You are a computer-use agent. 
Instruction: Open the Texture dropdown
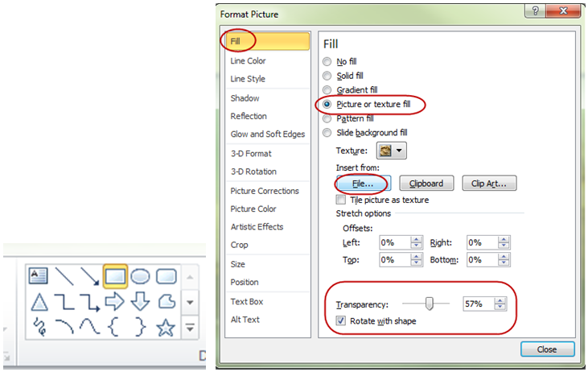(x=398, y=151)
